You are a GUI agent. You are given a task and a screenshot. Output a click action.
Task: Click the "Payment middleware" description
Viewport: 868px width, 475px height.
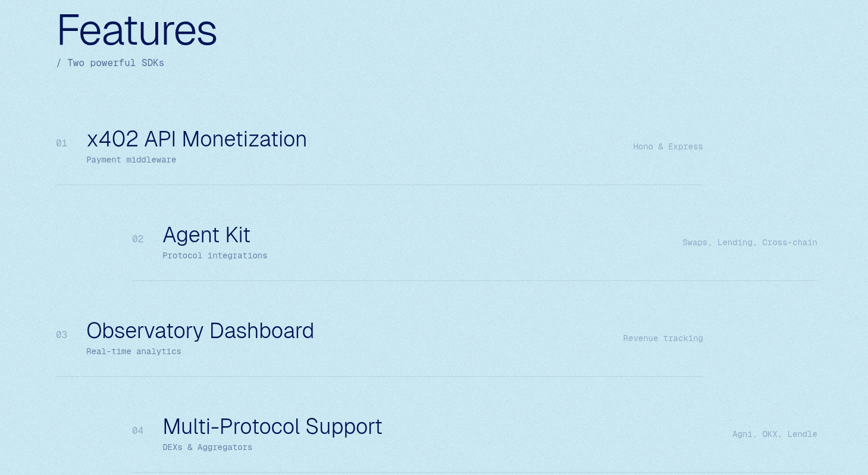point(131,160)
